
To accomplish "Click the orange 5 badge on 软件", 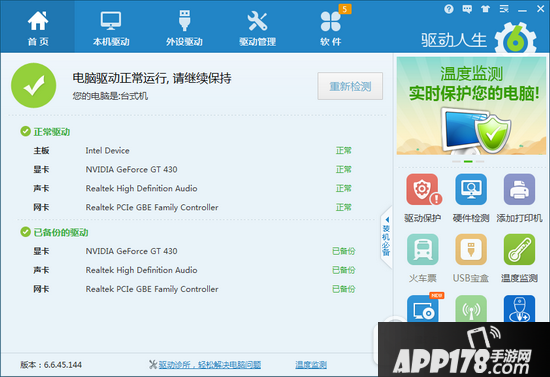I will pyautogui.click(x=344, y=9).
